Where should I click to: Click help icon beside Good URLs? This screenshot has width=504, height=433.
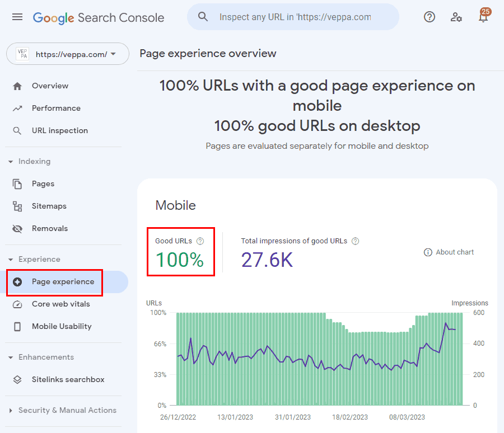[200, 241]
